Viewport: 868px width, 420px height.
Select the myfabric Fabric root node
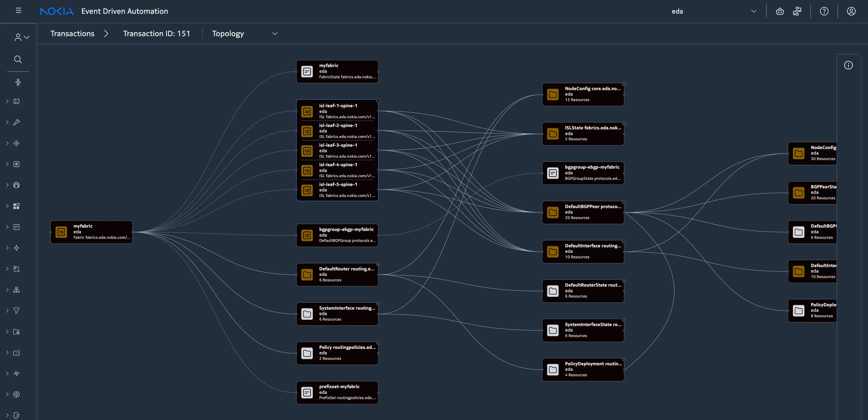click(91, 232)
